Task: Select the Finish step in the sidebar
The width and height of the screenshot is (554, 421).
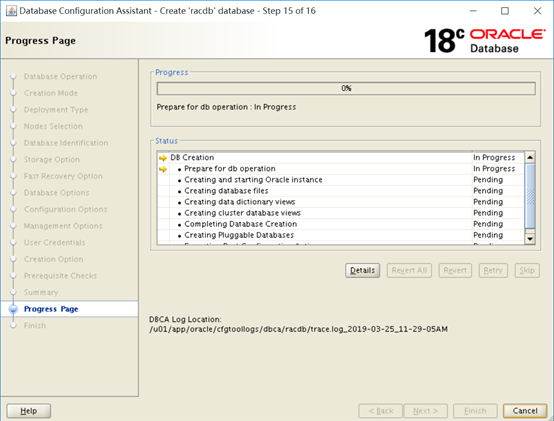Action: click(35, 326)
